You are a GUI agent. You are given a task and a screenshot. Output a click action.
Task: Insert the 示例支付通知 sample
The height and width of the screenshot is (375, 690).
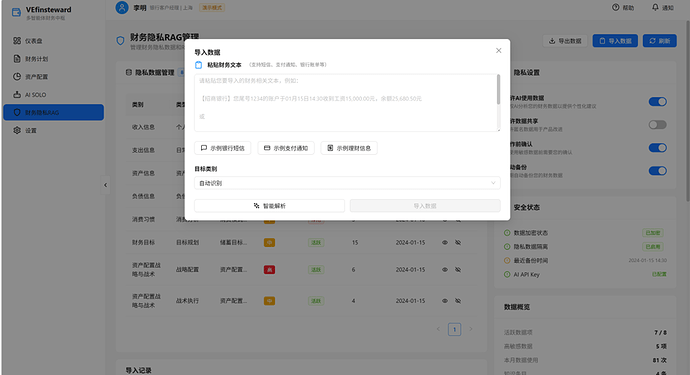pos(286,148)
